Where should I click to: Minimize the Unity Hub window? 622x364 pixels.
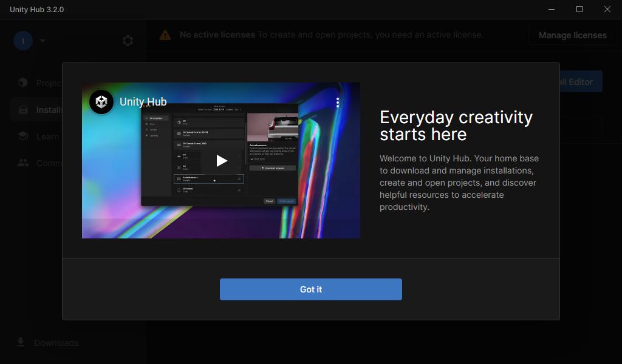point(552,9)
